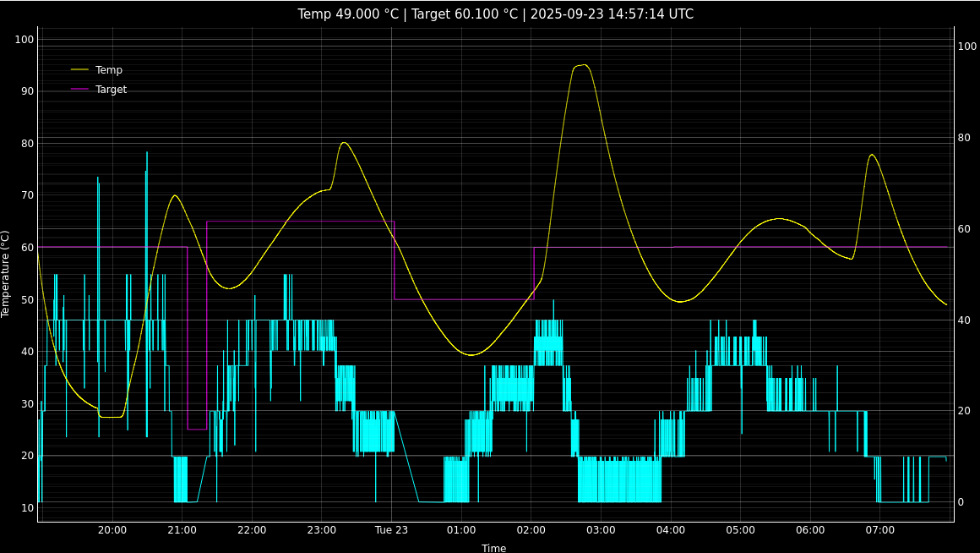Click the Time x-axis label

click(x=494, y=548)
